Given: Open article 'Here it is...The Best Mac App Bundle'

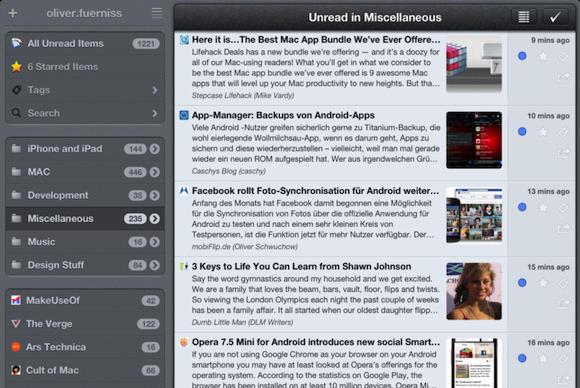Looking at the screenshot, I should pos(316,40).
